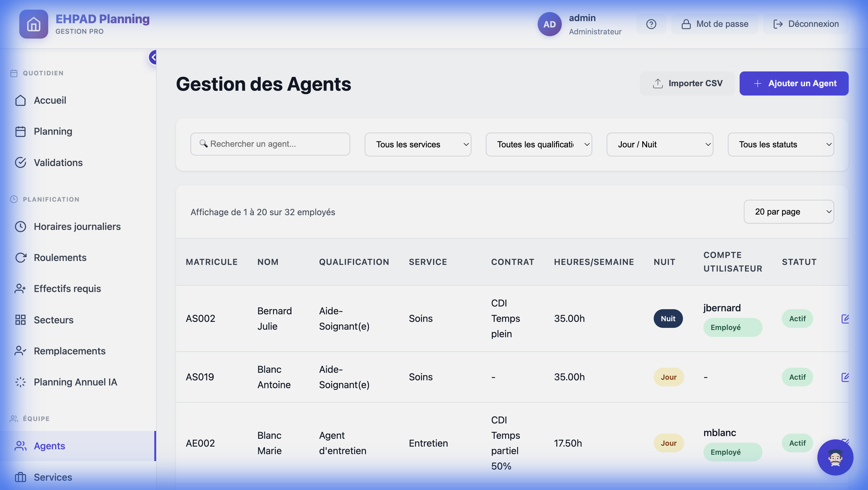Click Importer CSV
This screenshot has height=490, width=868.
[x=687, y=83]
